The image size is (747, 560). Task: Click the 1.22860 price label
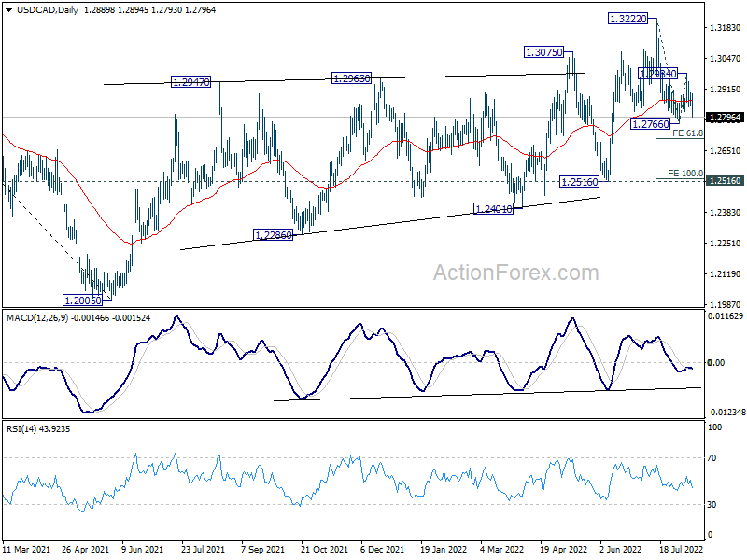coord(274,235)
